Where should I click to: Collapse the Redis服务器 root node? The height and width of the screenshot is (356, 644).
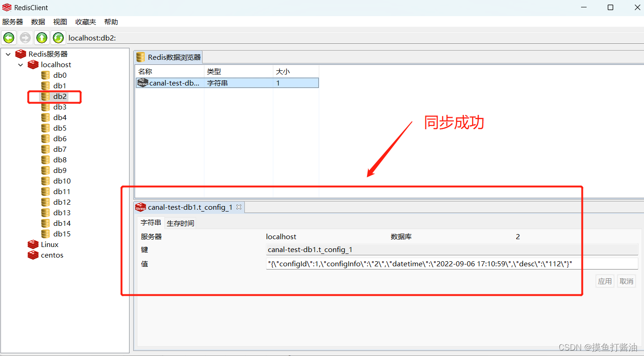tap(8, 54)
